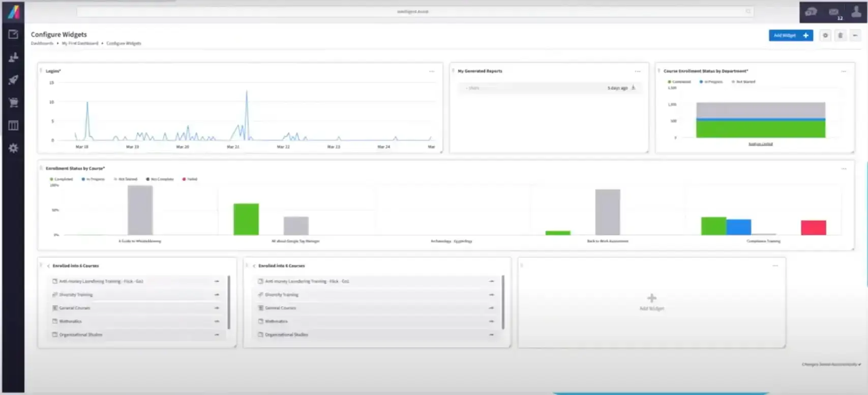868x395 pixels.
Task: Open the gear Setup icon in sidebar
Action: (x=13, y=148)
